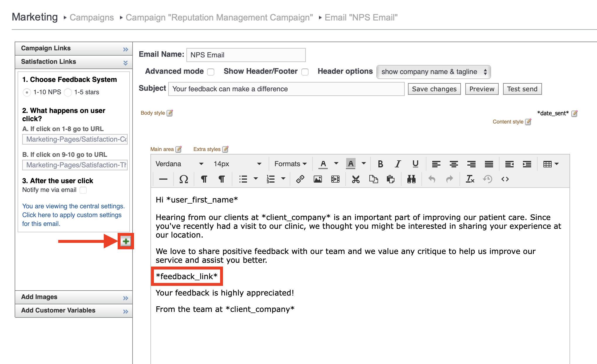Expand the Add Customer Variables section
597x364 pixels.
tap(126, 311)
